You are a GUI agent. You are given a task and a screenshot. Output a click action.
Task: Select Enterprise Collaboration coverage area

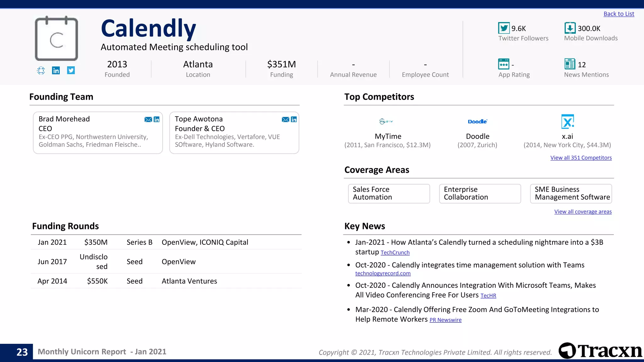480,194
